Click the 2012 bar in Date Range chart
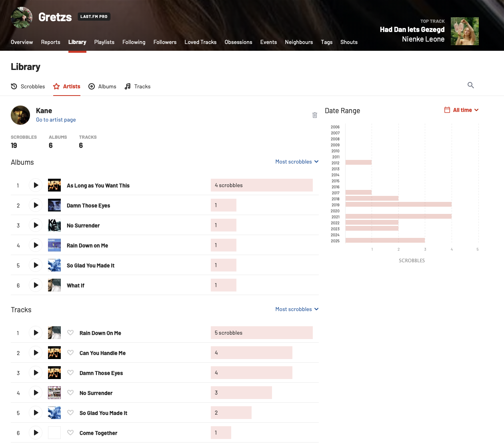 [359, 162]
